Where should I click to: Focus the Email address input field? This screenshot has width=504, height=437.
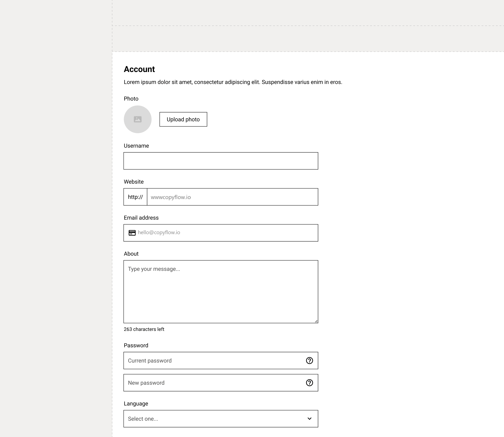pos(221,233)
